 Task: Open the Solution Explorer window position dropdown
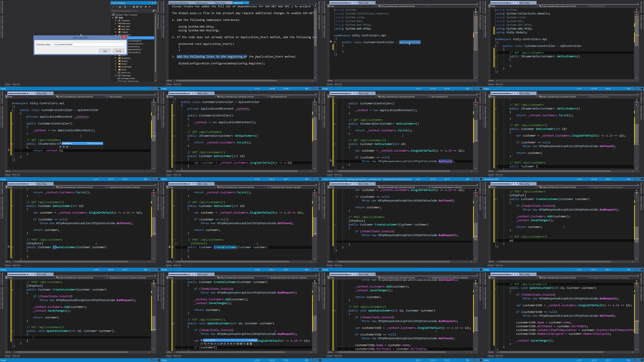150,3
